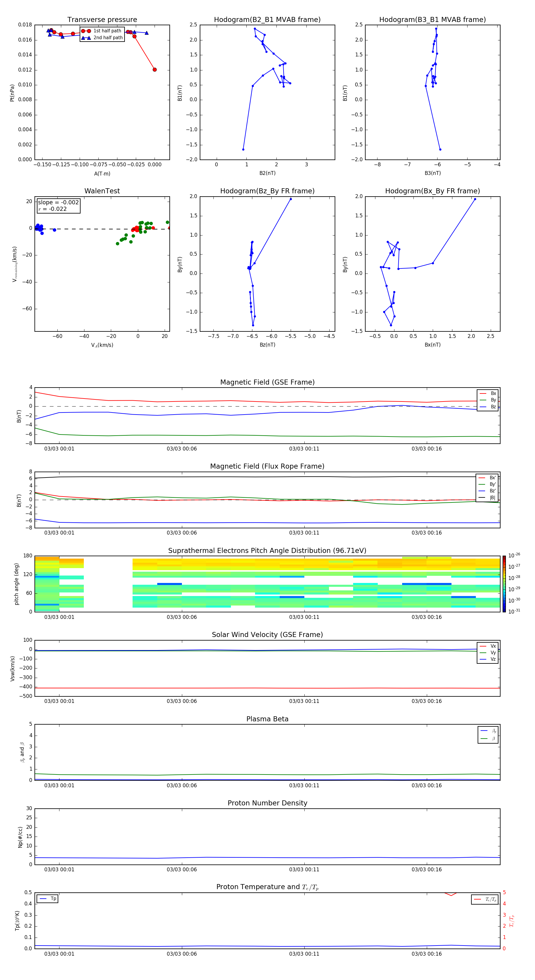Click the "Hodogram(B3_B1 MVAB frame)" title
Screen dimensions: 535x980
[432, 20]
